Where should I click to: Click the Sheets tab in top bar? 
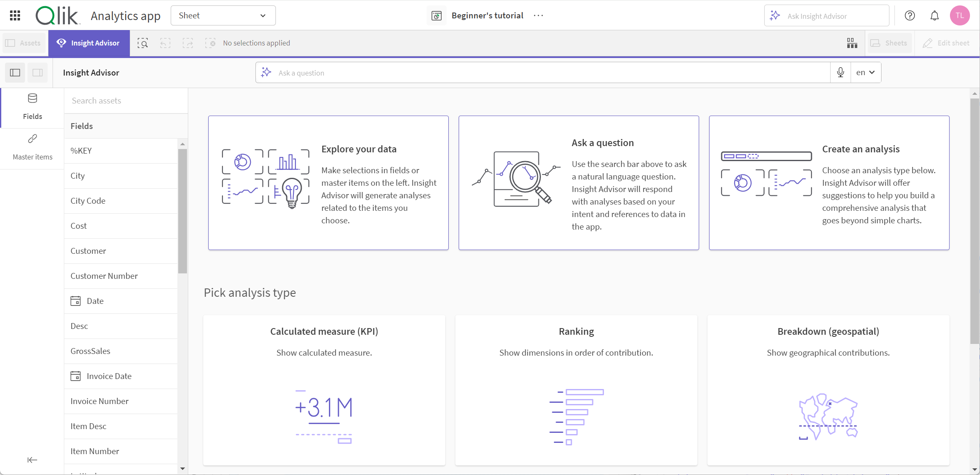[x=889, y=43]
